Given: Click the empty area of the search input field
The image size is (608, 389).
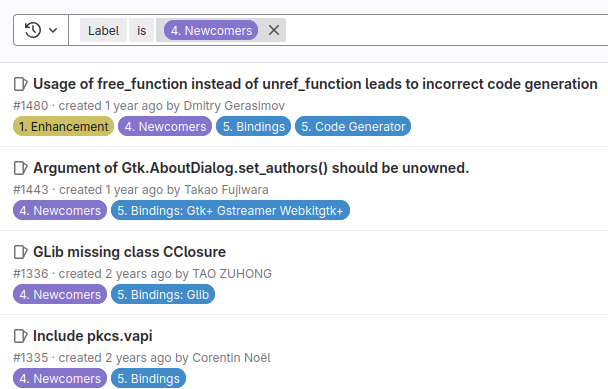Looking at the screenshot, I should pos(446,30).
